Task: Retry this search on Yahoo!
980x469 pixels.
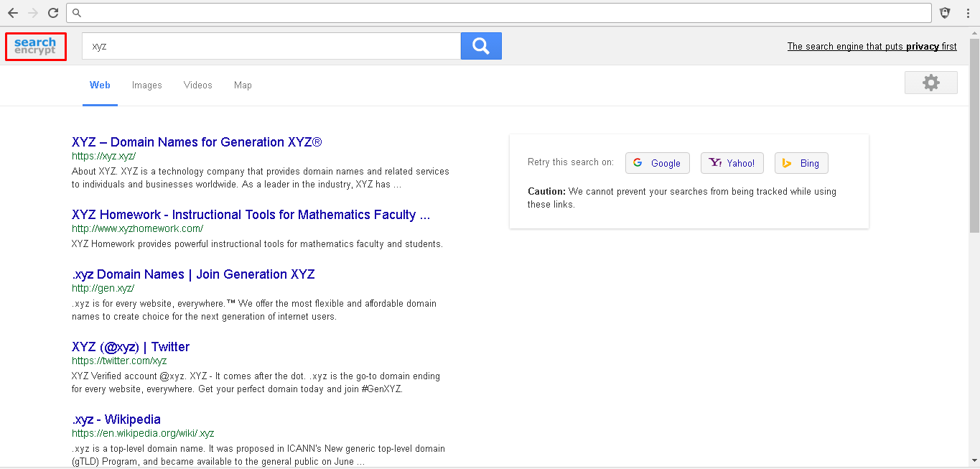Action: [732, 163]
